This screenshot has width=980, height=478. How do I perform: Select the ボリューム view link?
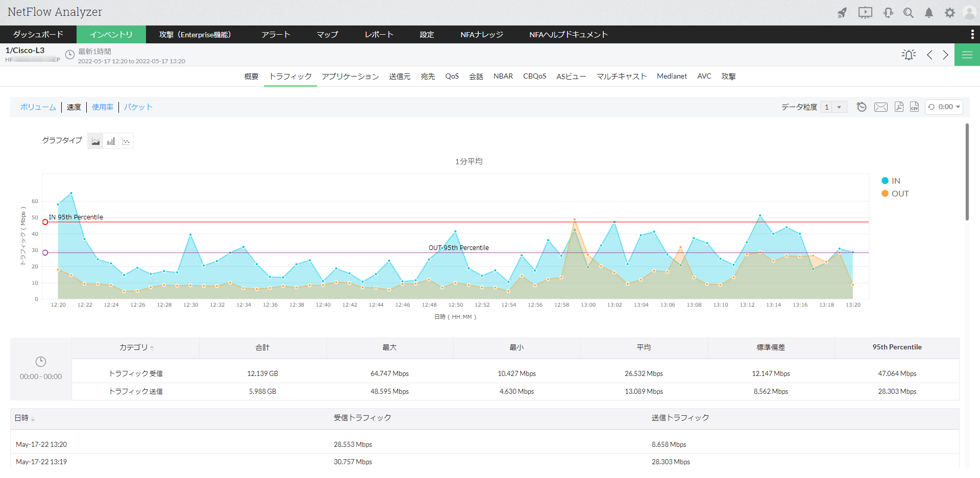coord(38,107)
